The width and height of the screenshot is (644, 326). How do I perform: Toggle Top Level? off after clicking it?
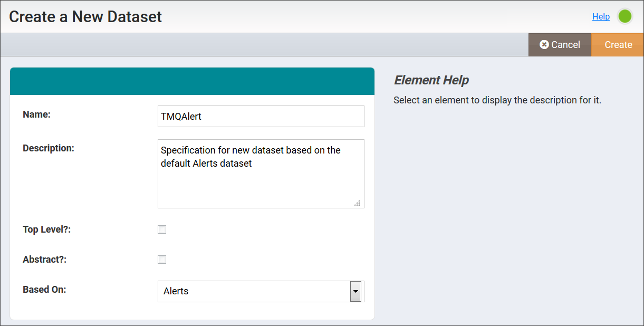point(162,229)
